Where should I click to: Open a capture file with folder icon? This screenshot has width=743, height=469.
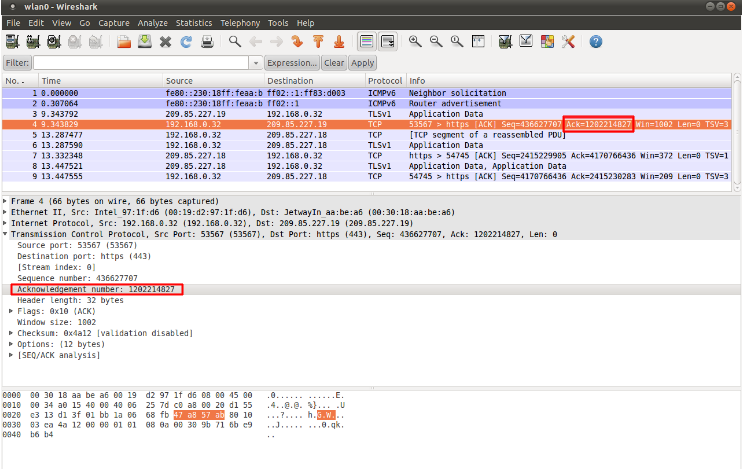tap(124, 42)
